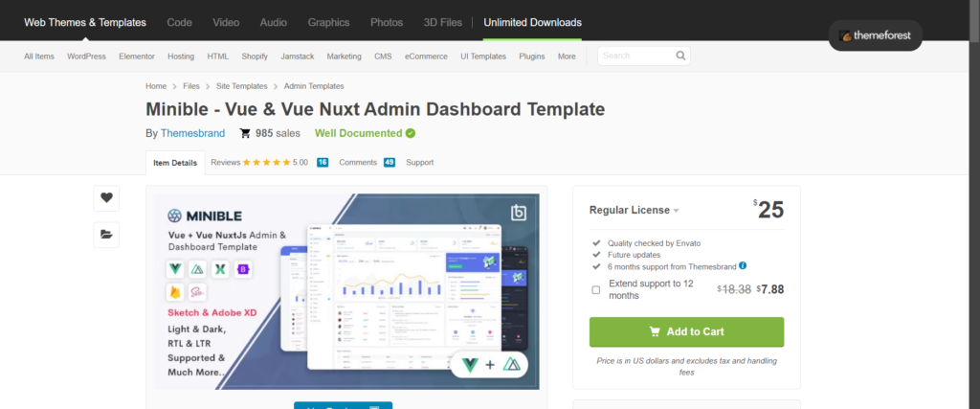This screenshot has height=409, width=980.
Task: Click the support info icon near Themesbrand
Action: coord(743,265)
